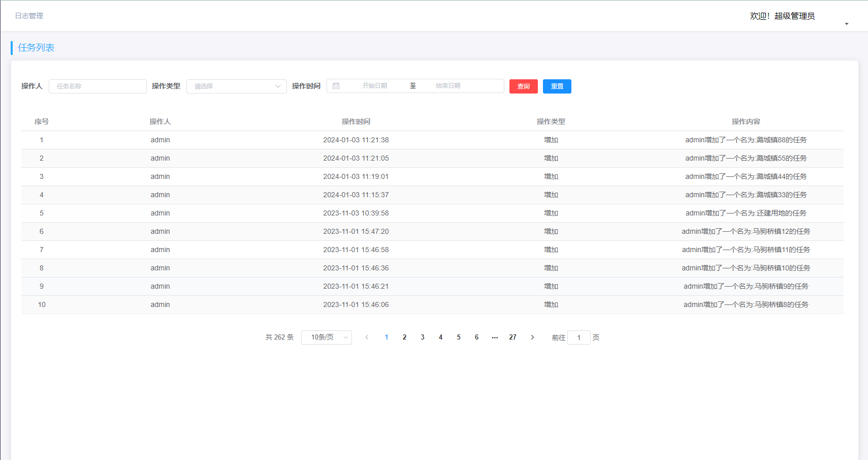
Task: Select the timestamp 2023-11-01 15:46:36
Action: (x=356, y=268)
